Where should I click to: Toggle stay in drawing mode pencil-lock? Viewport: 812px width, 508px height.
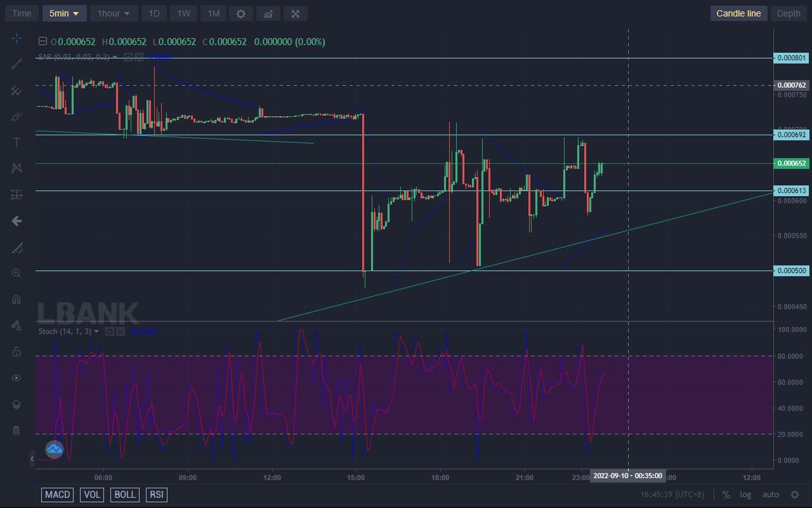coord(16,325)
